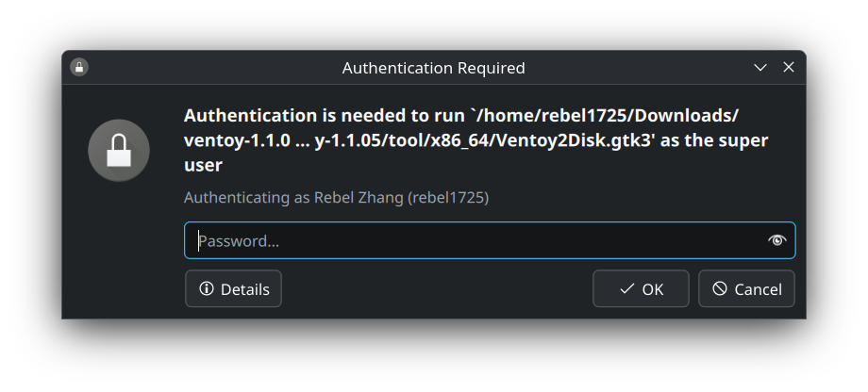
Task: Click the Ventoy2Disk.gtk3 path text
Action: pyautogui.click(x=575, y=140)
